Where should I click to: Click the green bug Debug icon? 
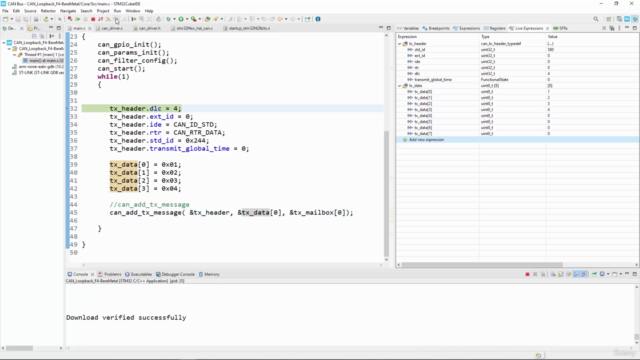pos(168,19)
